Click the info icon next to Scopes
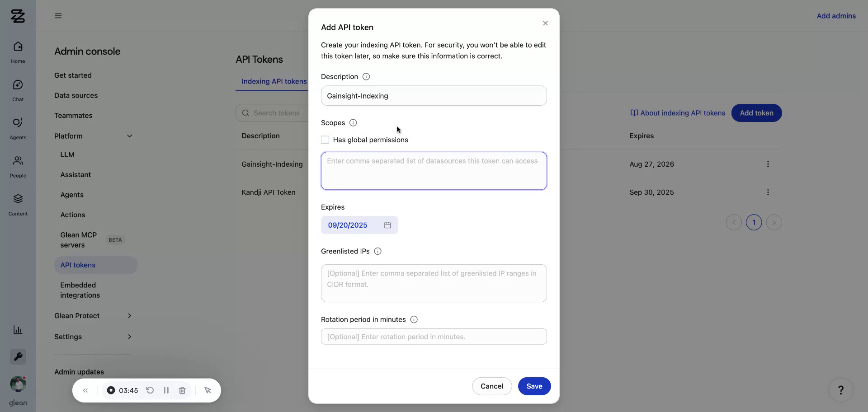 tap(352, 122)
